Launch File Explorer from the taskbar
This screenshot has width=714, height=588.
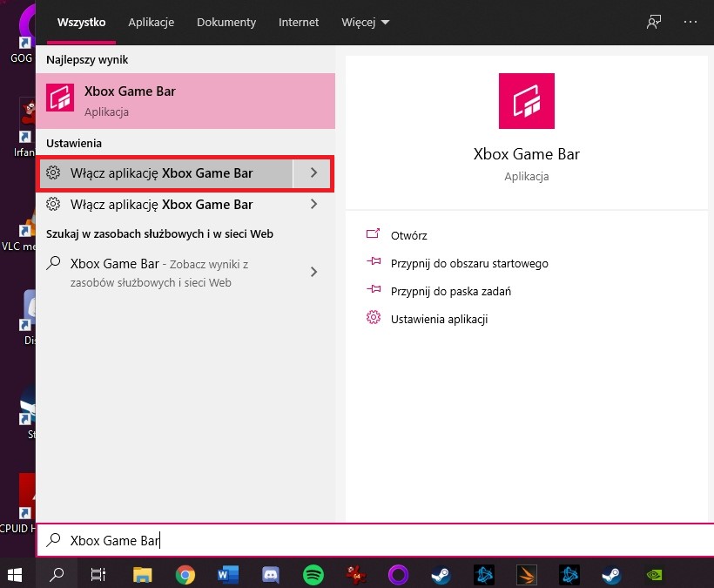coord(143,574)
